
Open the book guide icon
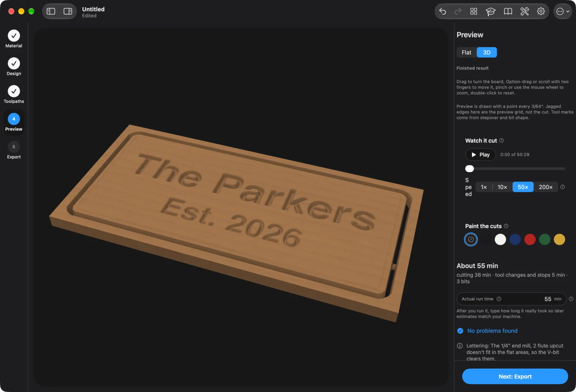point(508,12)
